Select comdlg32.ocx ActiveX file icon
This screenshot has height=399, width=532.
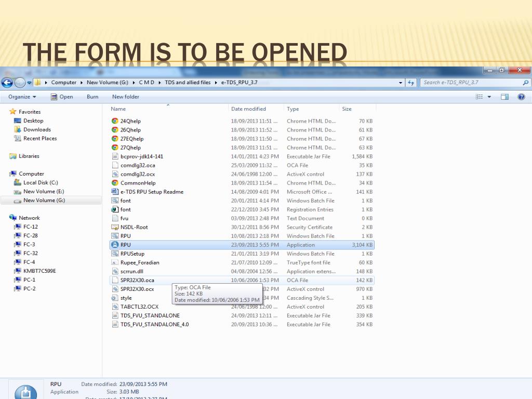click(x=115, y=174)
